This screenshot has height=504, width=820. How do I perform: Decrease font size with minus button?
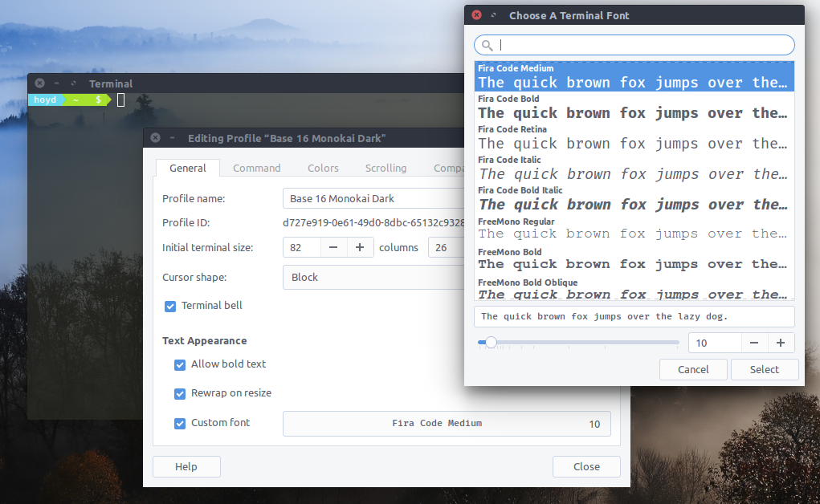coord(753,343)
